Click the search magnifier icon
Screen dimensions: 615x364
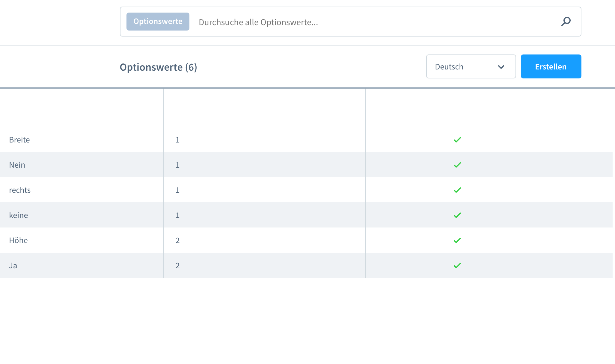click(x=566, y=22)
